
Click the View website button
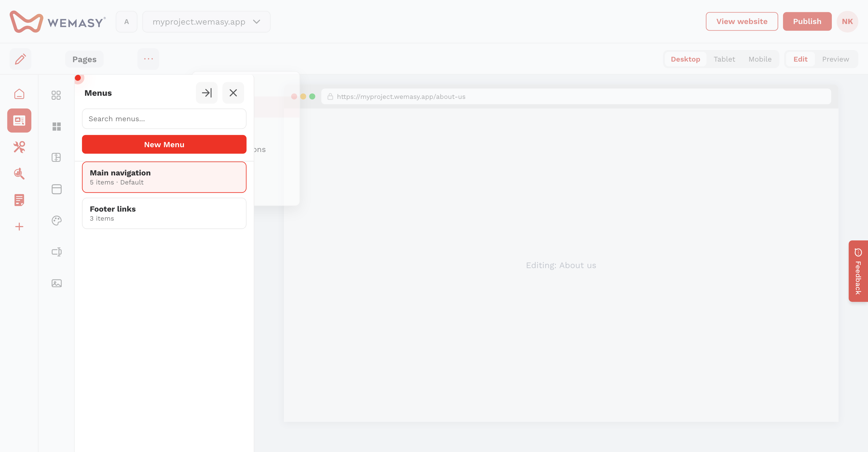(742, 21)
